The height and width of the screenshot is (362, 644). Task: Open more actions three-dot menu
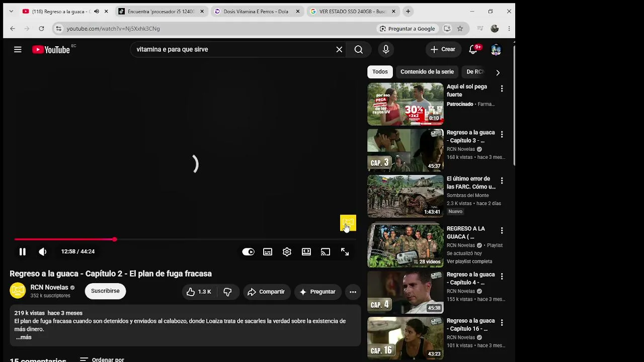(x=353, y=292)
